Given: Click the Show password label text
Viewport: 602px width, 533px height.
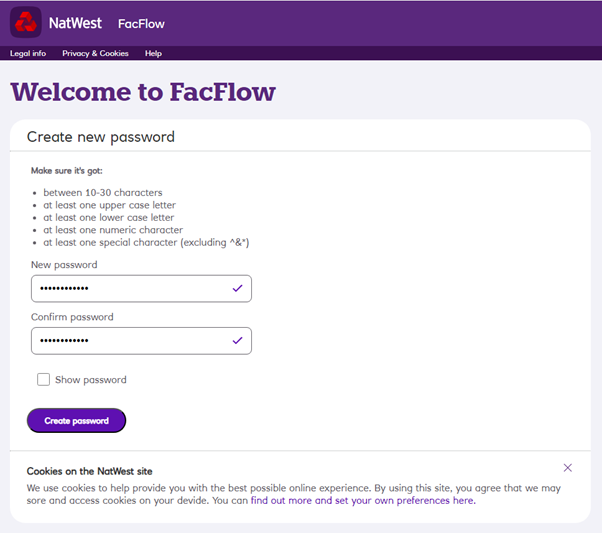Looking at the screenshot, I should [x=91, y=380].
